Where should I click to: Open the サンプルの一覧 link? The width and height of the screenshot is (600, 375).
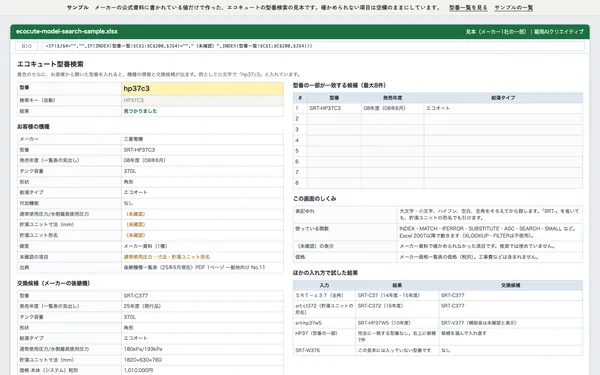point(514,8)
